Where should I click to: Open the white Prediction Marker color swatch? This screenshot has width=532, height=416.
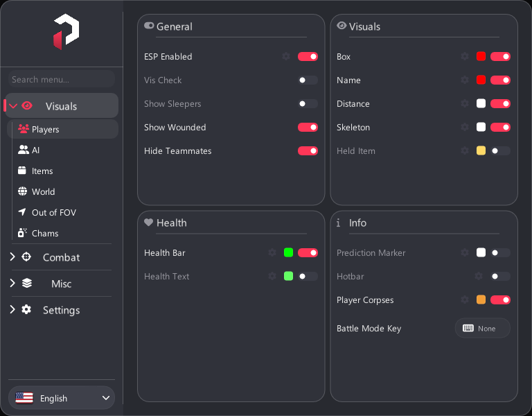point(481,252)
